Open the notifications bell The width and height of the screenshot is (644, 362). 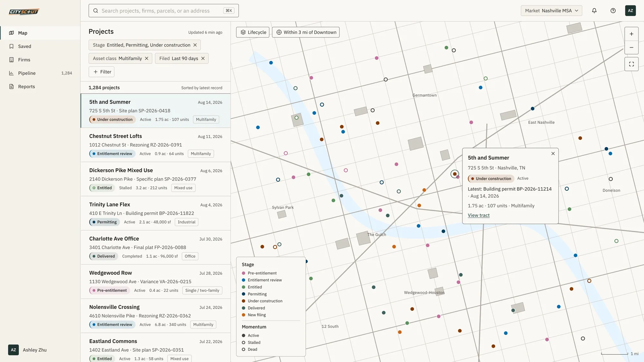(x=594, y=11)
